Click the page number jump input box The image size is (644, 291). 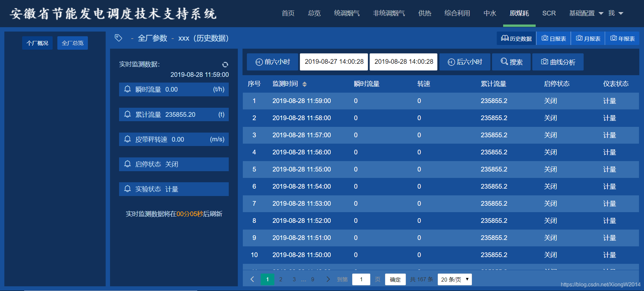361,279
